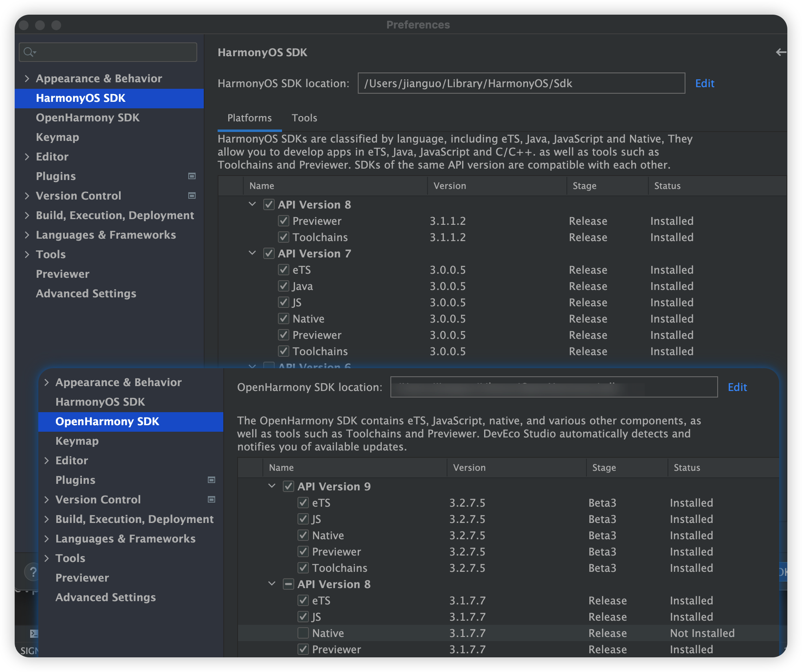Click the Status column header in OpenHarmony table

(x=723, y=468)
